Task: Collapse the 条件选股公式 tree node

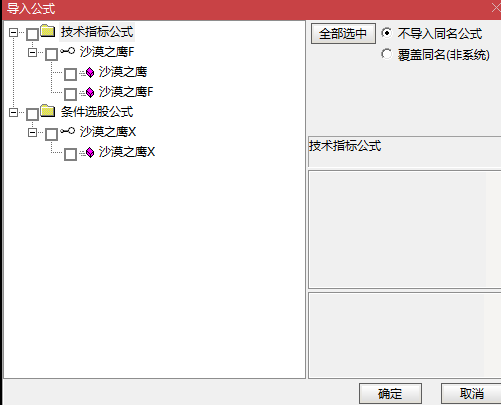Action: (13, 112)
